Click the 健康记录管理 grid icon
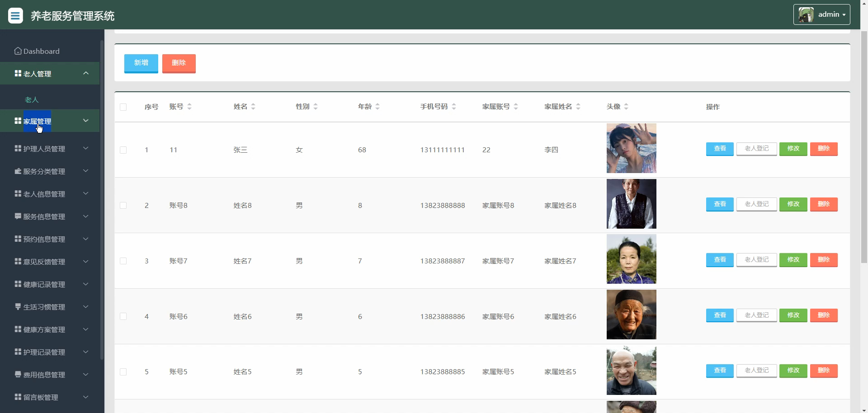The width and height of the screenshot is (868, 413). [18, 284]
